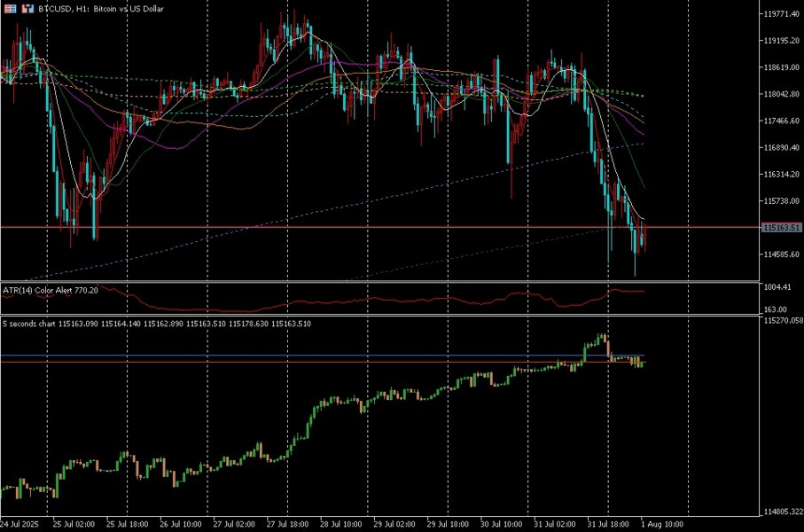
Task: Open the Depth of Market grid icon
Action: (x=11, y=9)
